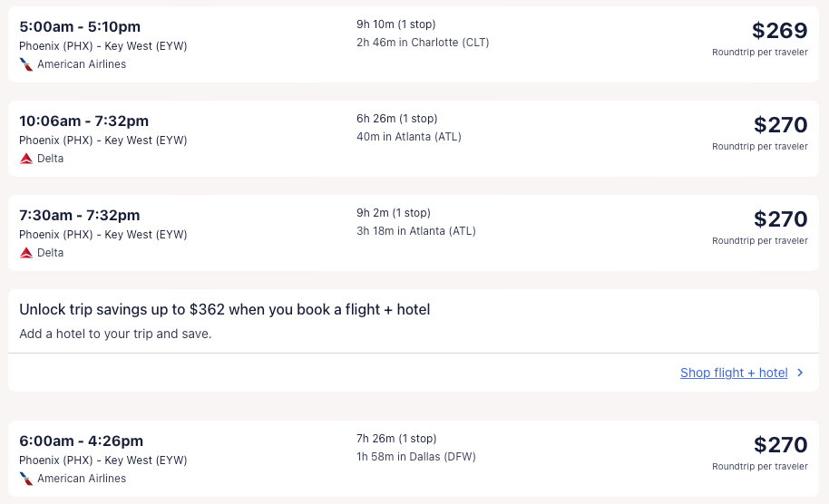Screen dimensions: 829x504
Task: Click the Delta logo on 7:30am flight
Action: click(26, 253)
